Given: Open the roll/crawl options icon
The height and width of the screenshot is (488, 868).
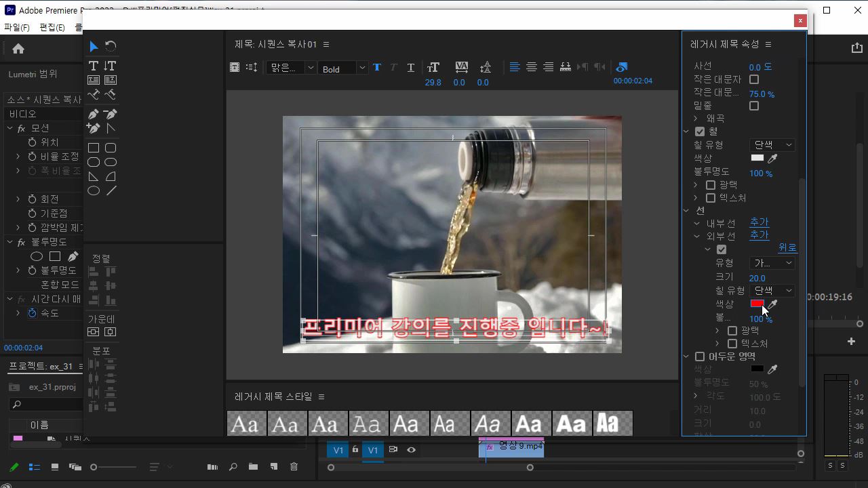Looking at the screenshot, I should point(251,67).
